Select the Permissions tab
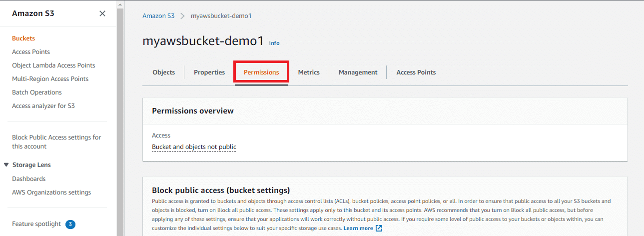The width and height of the screenshot is (644, 236). pos(261,72)
